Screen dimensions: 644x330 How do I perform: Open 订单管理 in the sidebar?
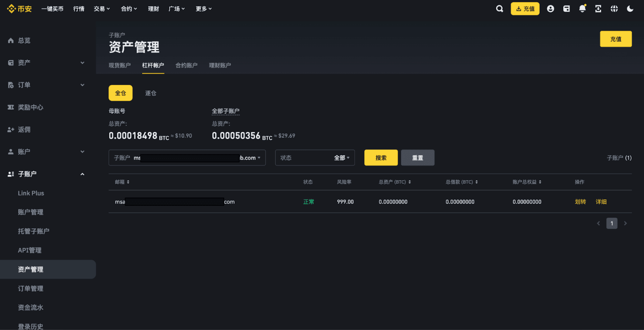(x=31, y=289)
